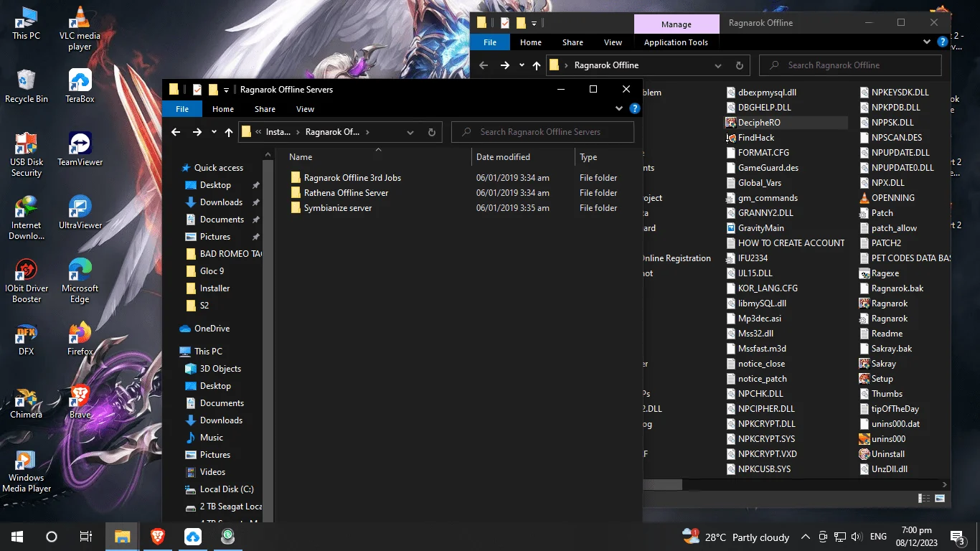Viewport: 980px width, 551px height.
Task: Switch to View tab in Servers window
Action: coord(305,109)
